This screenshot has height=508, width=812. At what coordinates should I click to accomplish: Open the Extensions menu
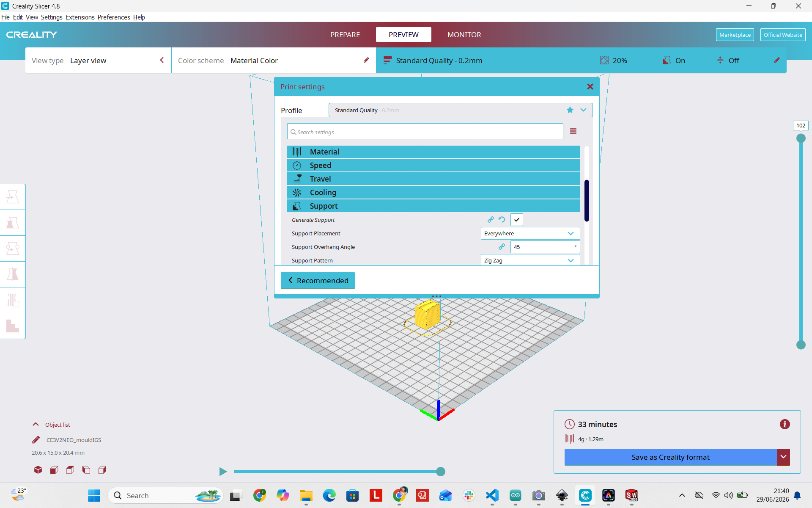[x=80, y=17]
